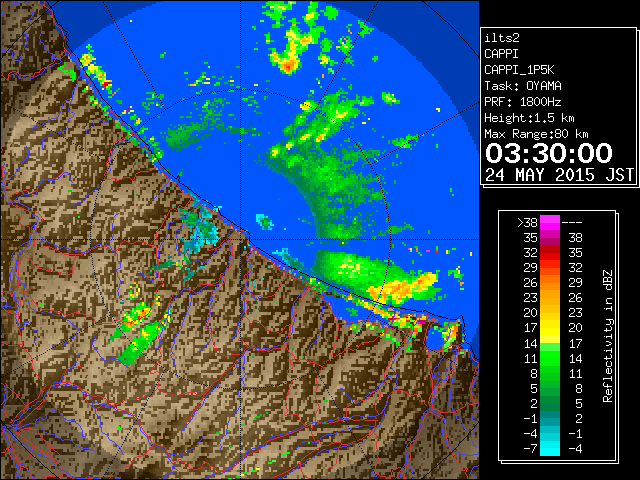Click the '---' legend label
This screenshot has width=640, height=480.
tap(572, 222)
